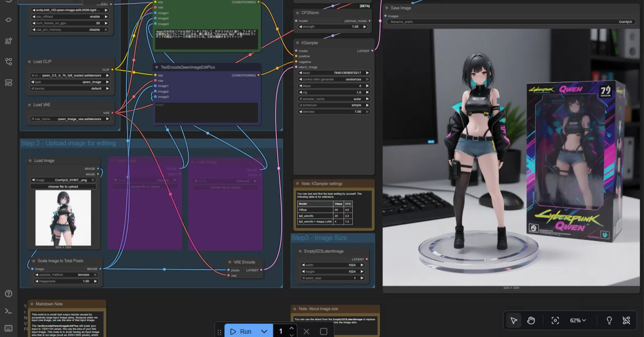The height and width of the screenshot is (337, 644).
Task: Toggle cpu_offload enable value
Action: [x=70, y=17]
